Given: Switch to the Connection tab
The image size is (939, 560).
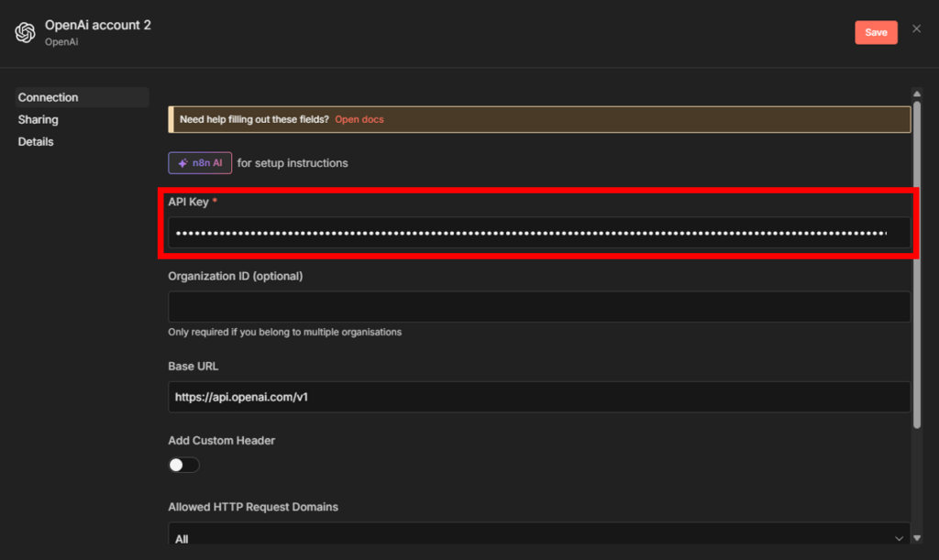Looking at the screenshot, I should [x=49, y=97].
